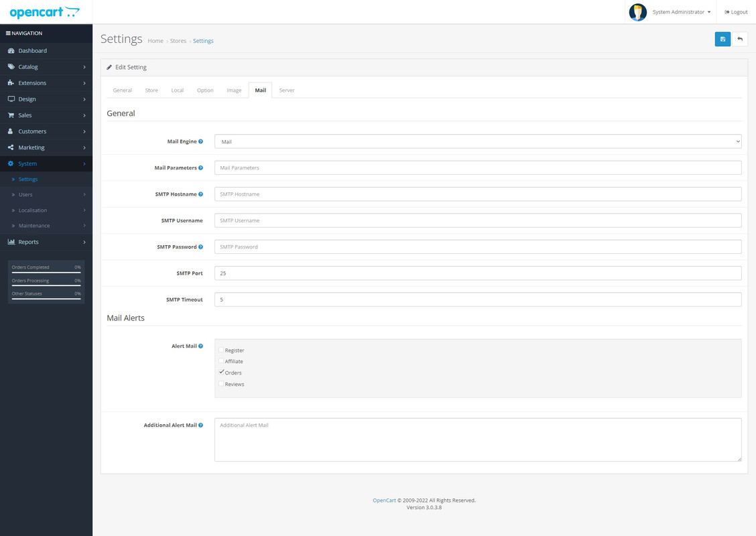Click the Alert Mail help icon
Viewport: 756px width, 536px height.
[x=200, y=346]
